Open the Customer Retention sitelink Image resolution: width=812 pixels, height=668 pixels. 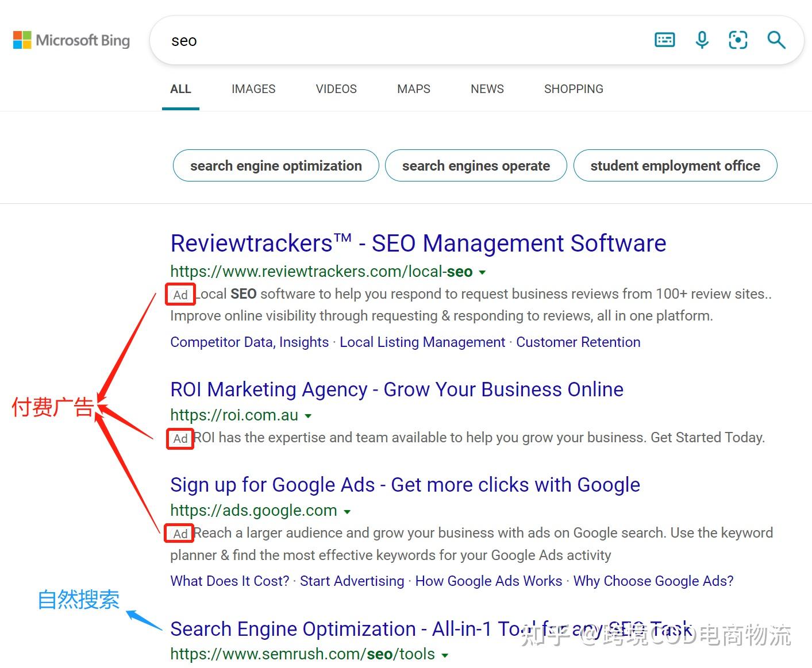pos(578,342)
